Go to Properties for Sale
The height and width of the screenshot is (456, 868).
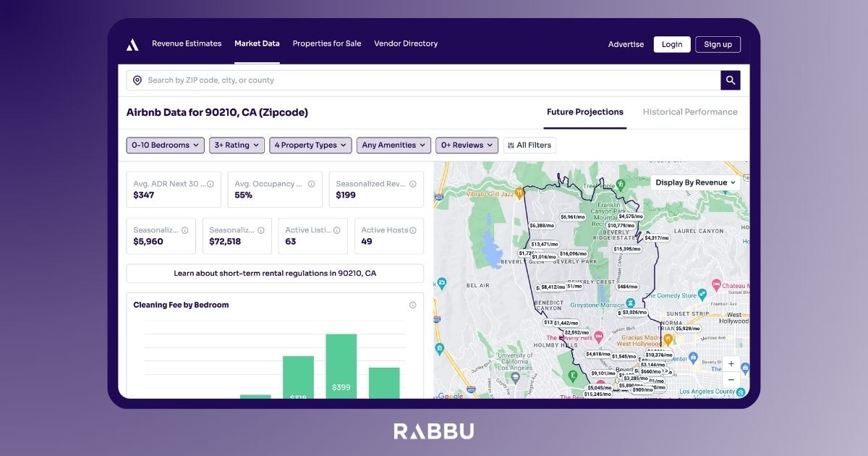327,43
